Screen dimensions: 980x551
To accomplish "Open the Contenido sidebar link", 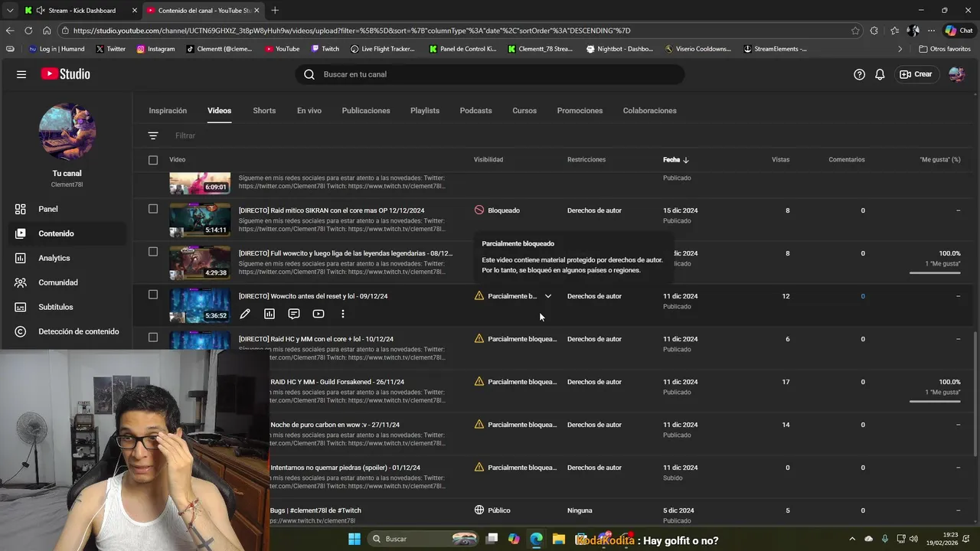I will 66,233.
